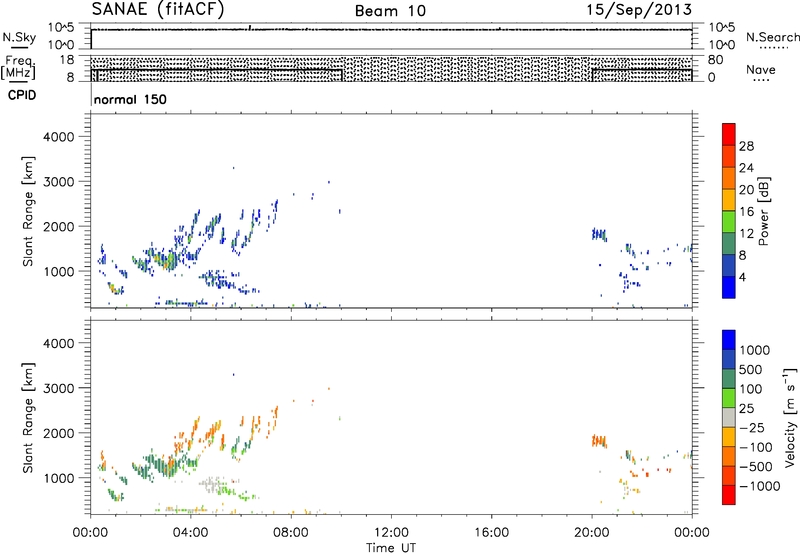This screenshot has height=554, width=800.
Task: Click the "20:00" time axis label
Action: (x=591, y=533)
